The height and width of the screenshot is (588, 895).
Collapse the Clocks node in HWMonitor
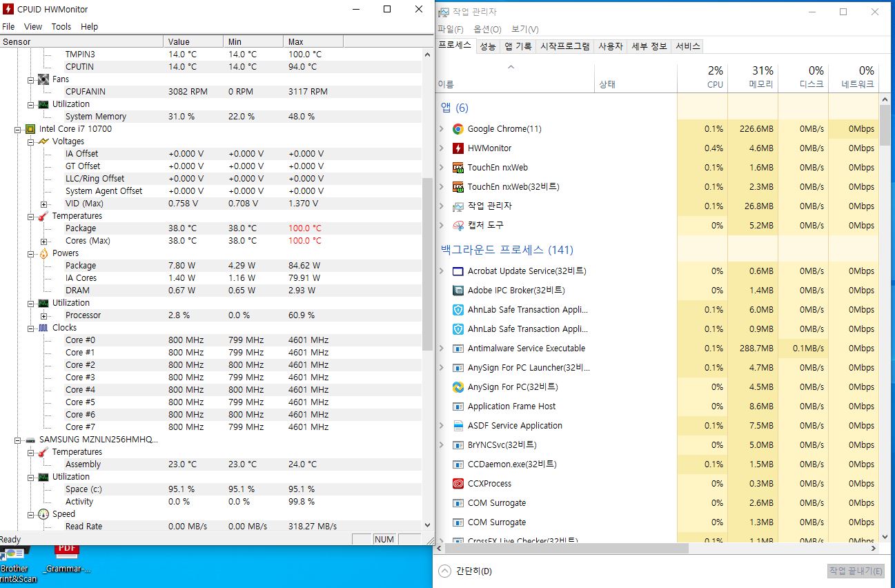[31, 328]
